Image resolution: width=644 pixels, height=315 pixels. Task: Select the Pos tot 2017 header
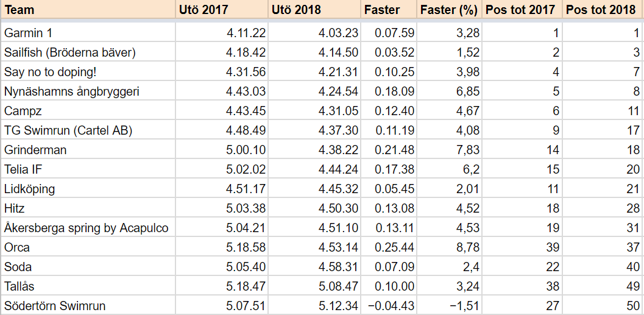pyautogui.click(x=522, y=10)
